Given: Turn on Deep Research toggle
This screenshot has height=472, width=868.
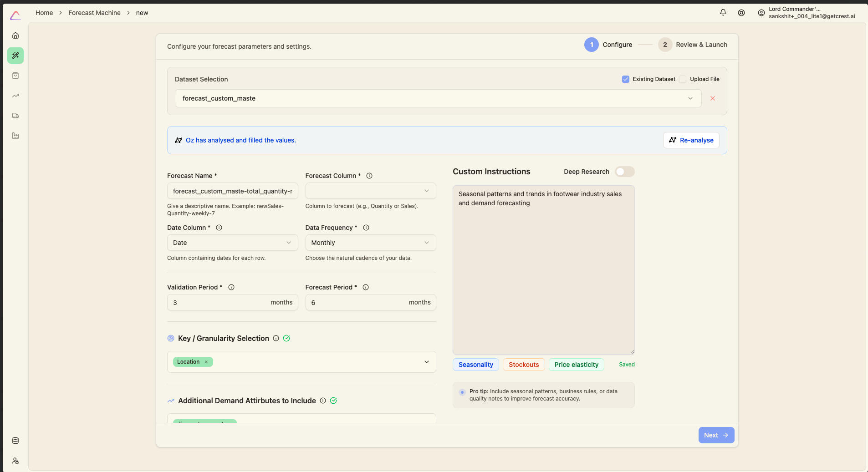Looking at the screenshot, I should point(625,172).
